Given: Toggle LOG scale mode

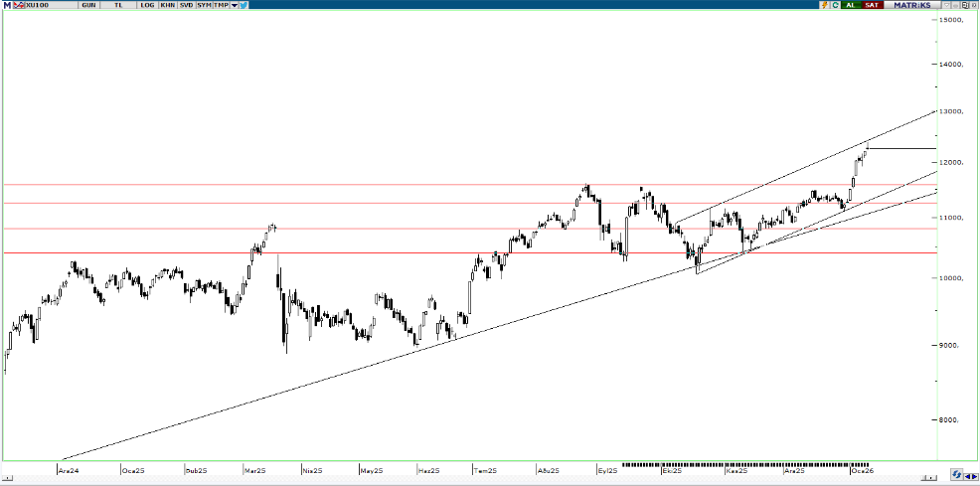Looking at the screenshot, I should point(148,5).
